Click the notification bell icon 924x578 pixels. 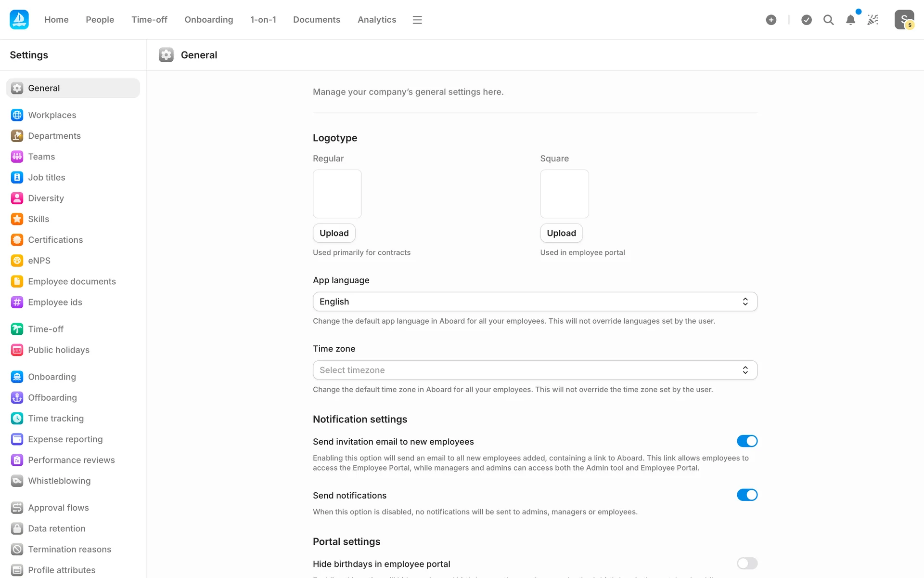(x=850, y=20)
